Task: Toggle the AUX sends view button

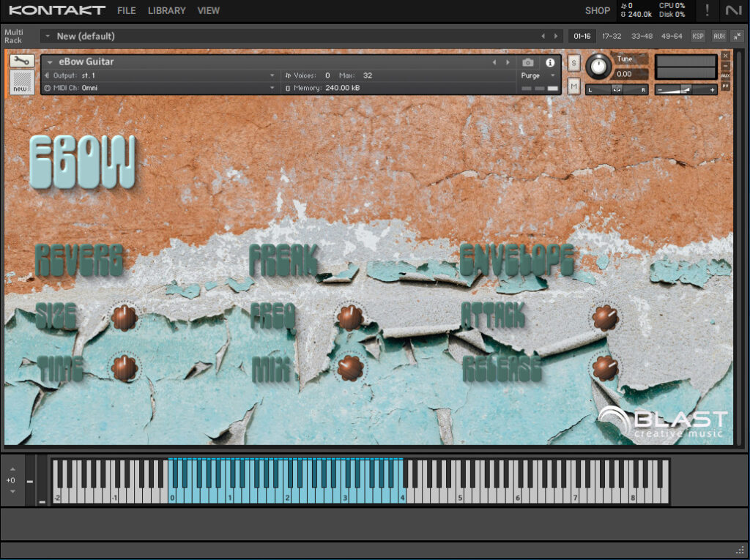Action: [x=719, y=36]
